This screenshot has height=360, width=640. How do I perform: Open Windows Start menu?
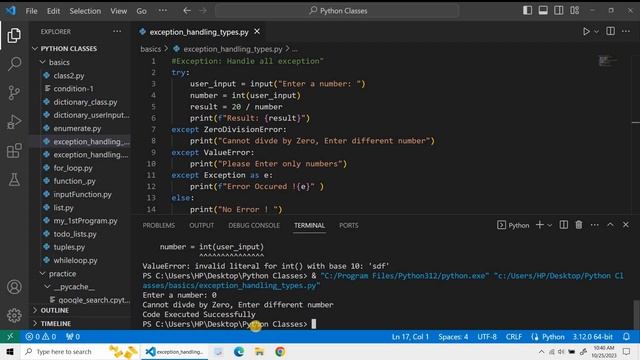[10, 351]
